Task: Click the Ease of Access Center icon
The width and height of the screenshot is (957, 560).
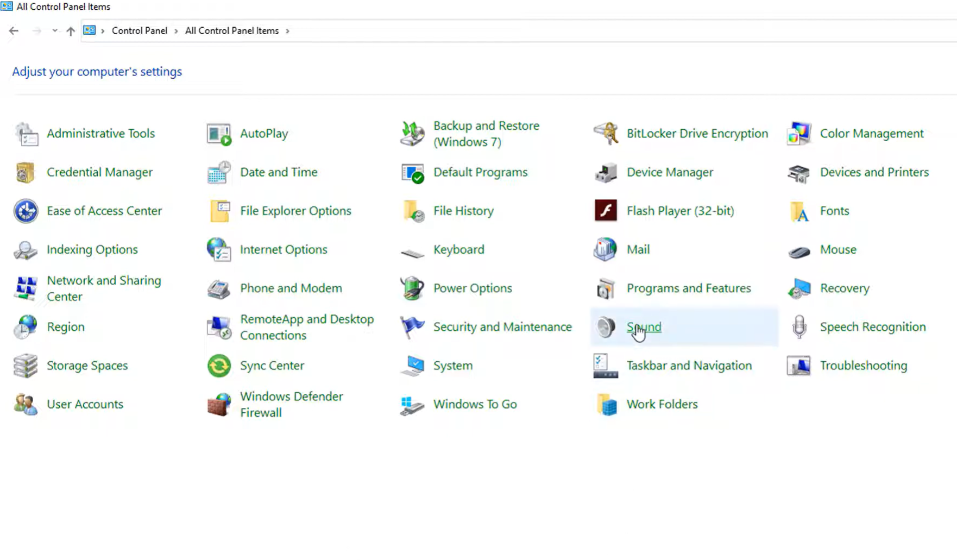Action: coord(26,211)
